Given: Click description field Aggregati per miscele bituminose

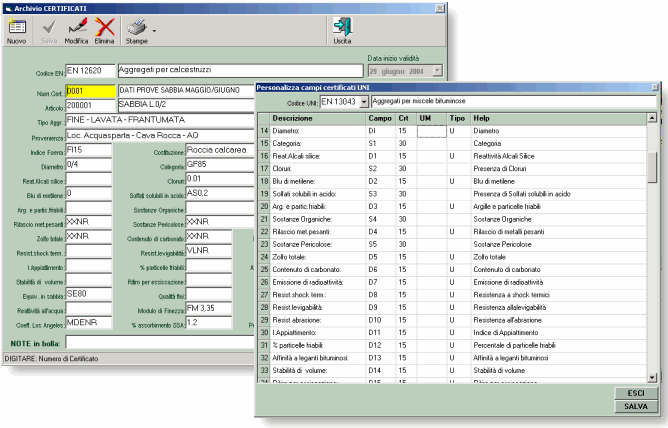Looking at the screenshot, I should 513,101.
